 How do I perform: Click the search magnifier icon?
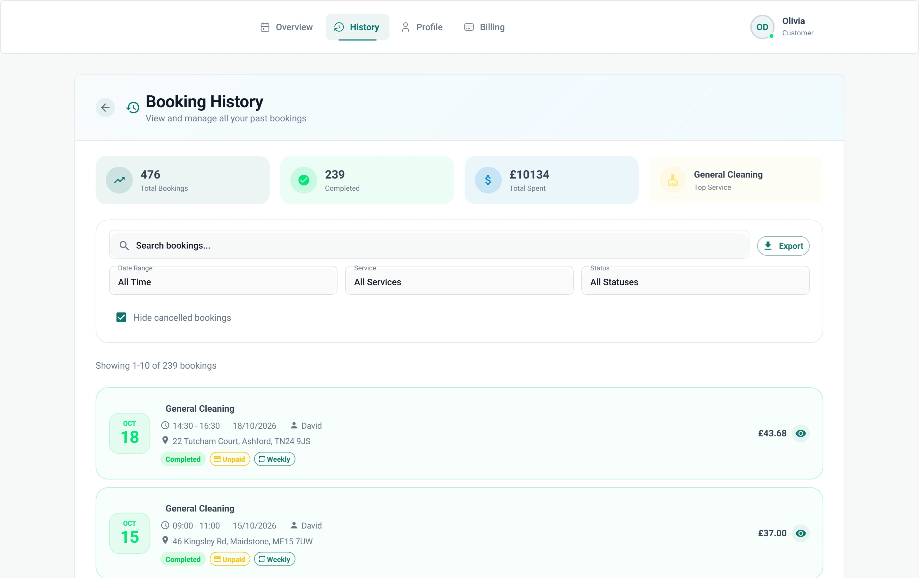pos(124,245)
